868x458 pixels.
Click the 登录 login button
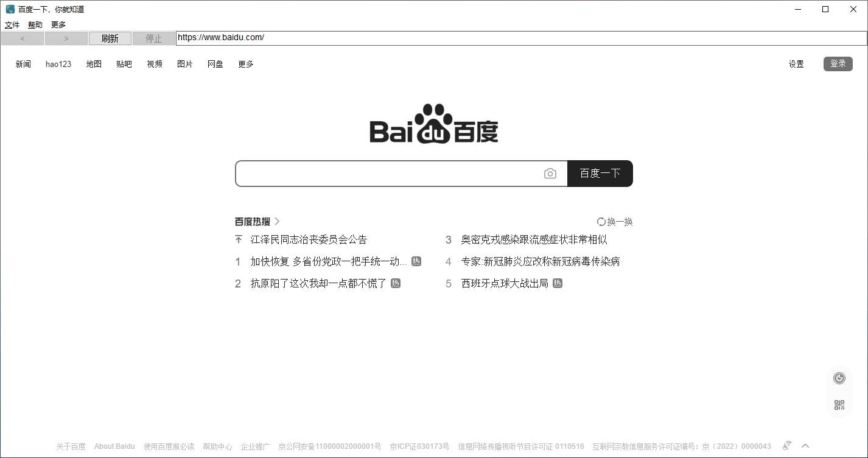838,63
